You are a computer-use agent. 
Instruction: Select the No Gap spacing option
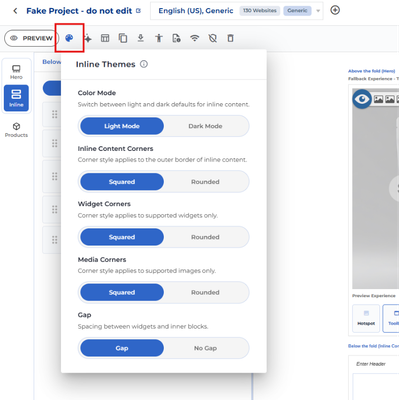click(x=205, y=348)
